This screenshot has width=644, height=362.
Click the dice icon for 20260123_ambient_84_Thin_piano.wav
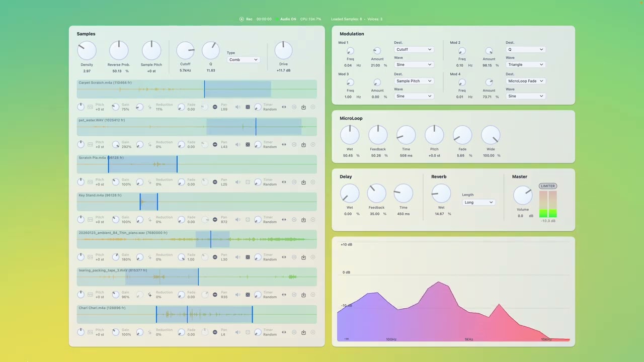click(x=248, y=257)
